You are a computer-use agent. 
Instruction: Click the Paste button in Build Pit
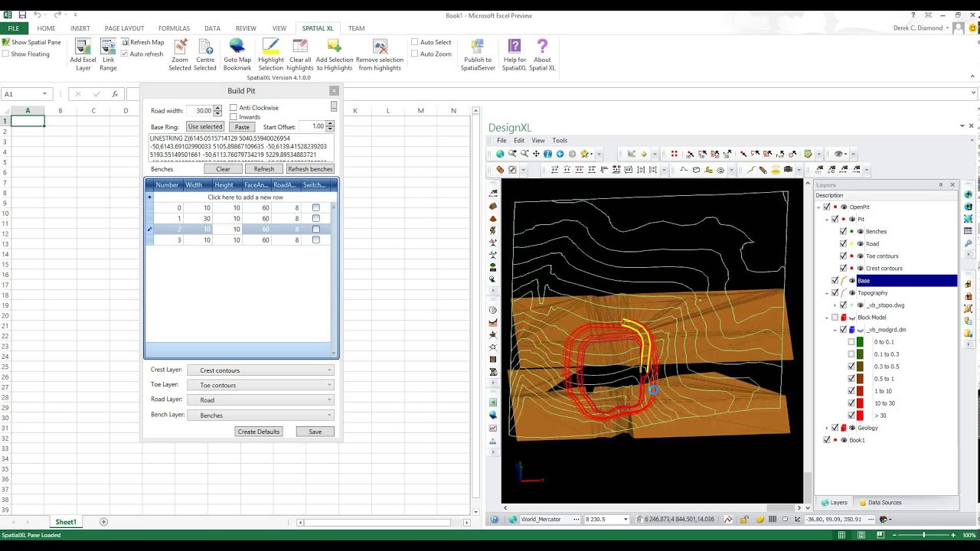[242, 126]
